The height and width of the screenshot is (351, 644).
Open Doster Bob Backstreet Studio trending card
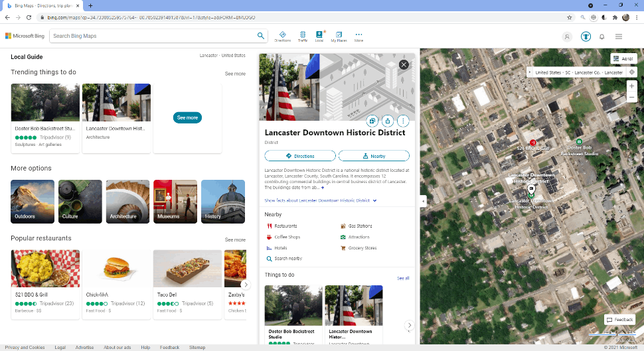[x=45, y=118]
